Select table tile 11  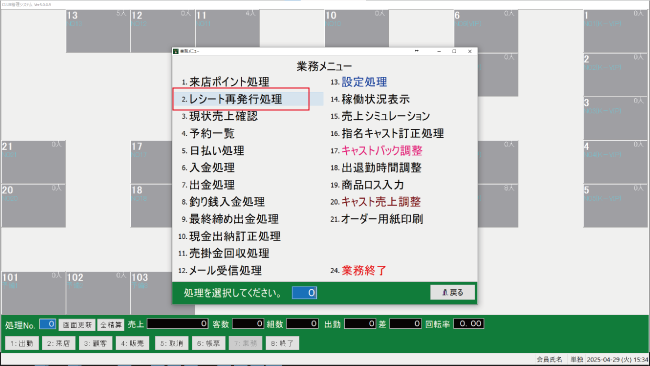tap(228, 29)
